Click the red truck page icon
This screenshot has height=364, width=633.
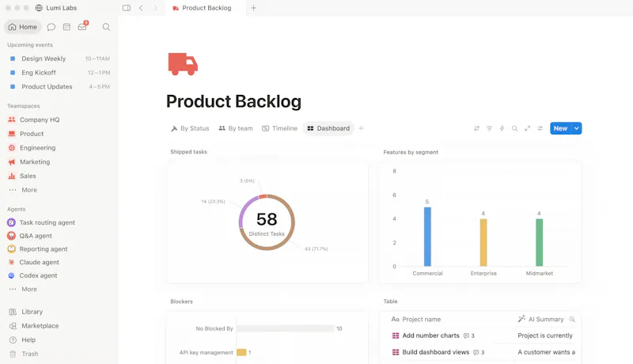[x=183, y=64]
